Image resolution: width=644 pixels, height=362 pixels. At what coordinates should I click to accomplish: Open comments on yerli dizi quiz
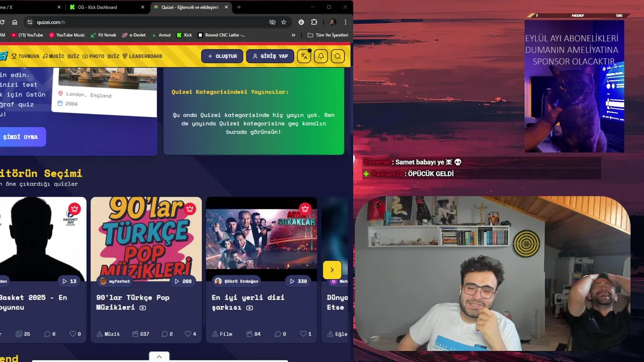280,334
